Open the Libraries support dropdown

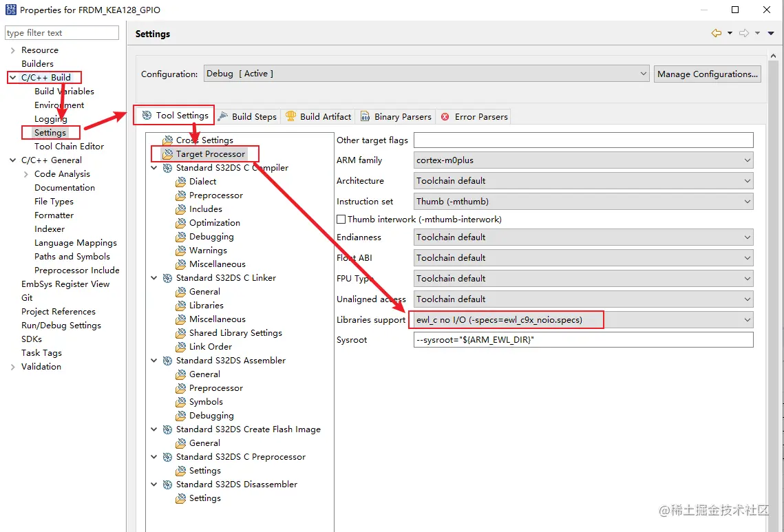pyautogui.click(x=583, y=320)
